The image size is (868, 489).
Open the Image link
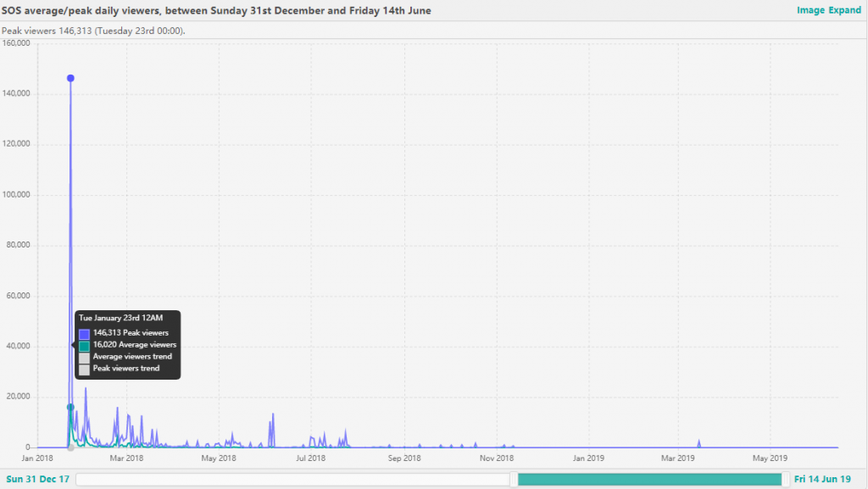[x=811, y=10]
